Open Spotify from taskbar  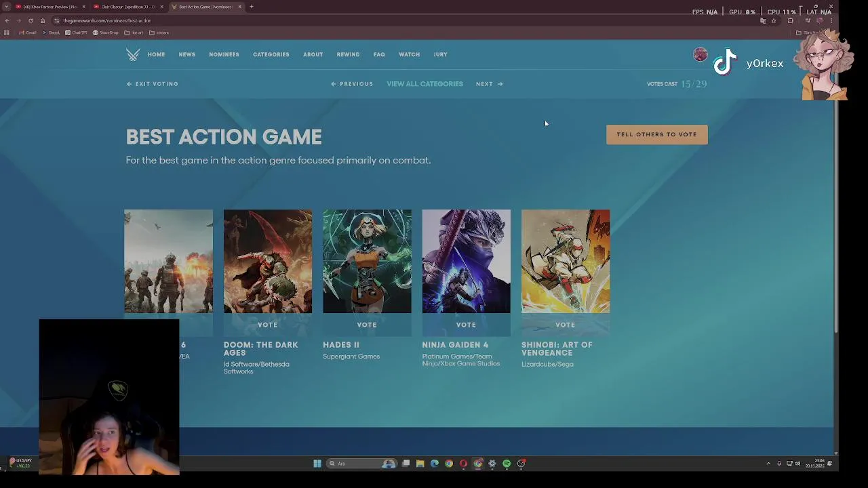(x=507, y=464)
